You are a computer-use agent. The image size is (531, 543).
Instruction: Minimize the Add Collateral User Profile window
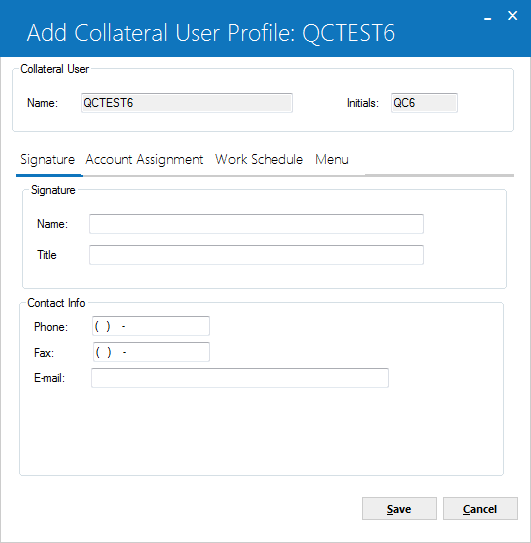tap(488, 16)
